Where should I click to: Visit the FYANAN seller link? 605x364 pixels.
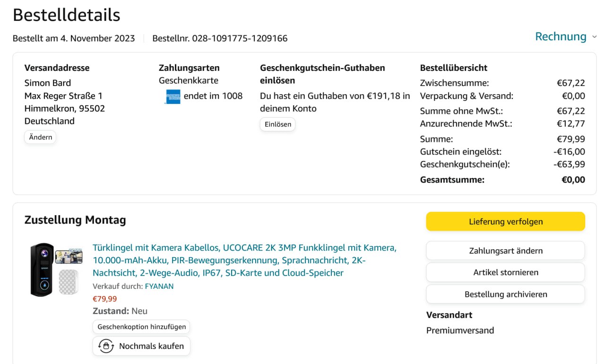pyautogui.click(x=159, y=286)
